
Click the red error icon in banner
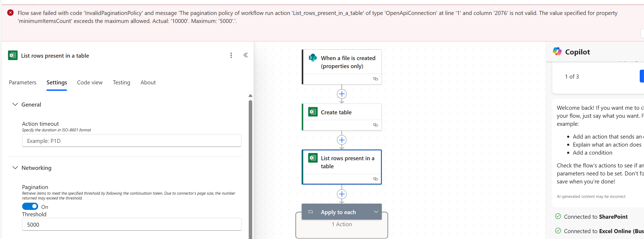[x=10, y=13]
